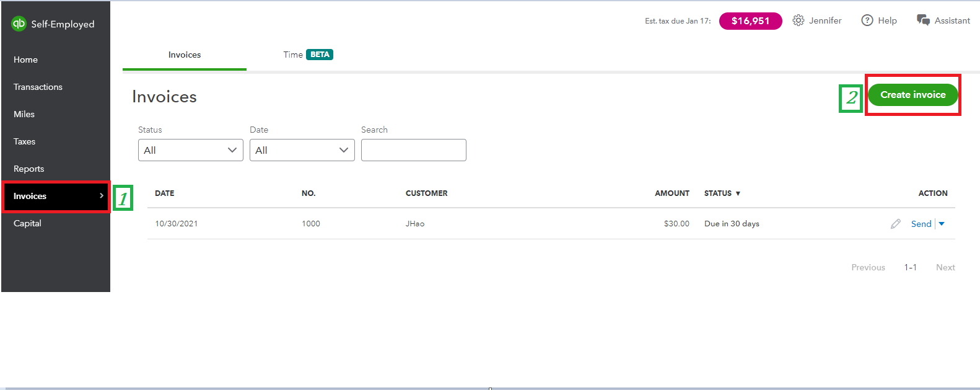Click the DATE column header
The image size is (980, 390).
click(164, 193)
